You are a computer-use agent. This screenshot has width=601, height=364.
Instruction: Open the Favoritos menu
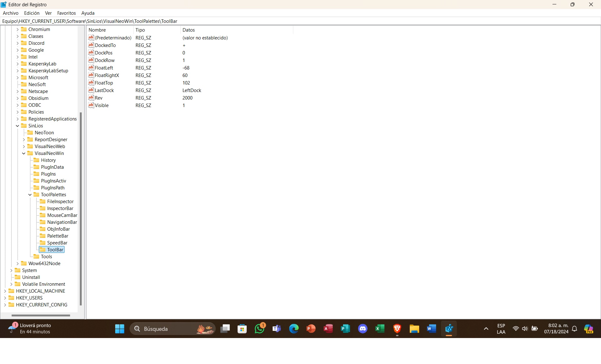click(x=66, y=13)
